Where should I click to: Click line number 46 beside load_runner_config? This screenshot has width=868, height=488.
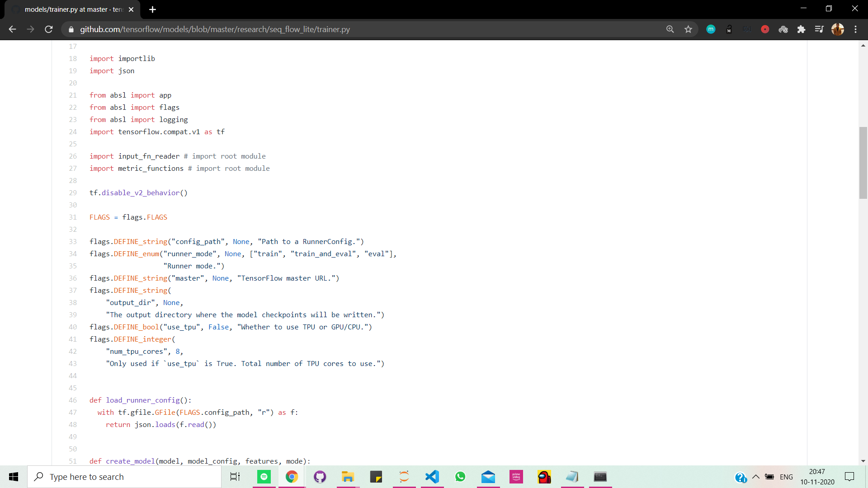click(x=73, y=400)
